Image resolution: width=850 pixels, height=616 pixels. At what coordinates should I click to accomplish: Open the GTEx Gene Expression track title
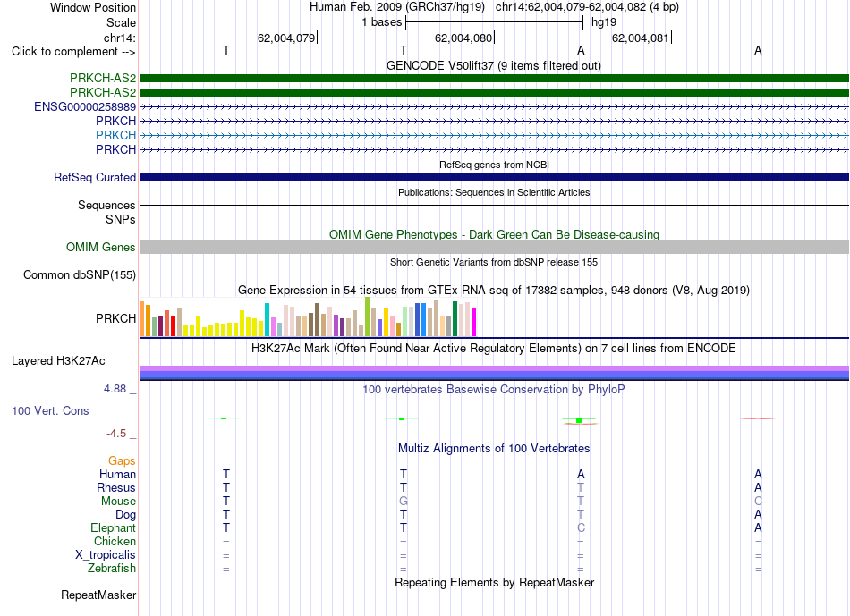(494, 291)
